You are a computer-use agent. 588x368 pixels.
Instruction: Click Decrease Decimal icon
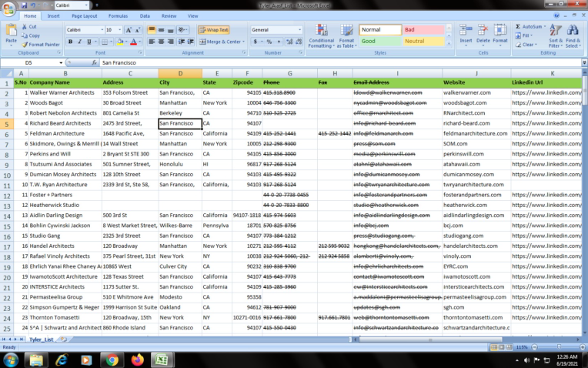[299, 42]
